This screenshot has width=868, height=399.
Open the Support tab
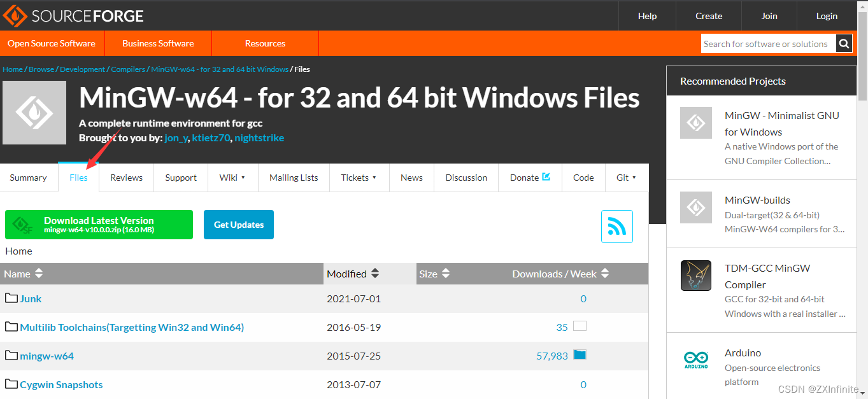(x=181, y=178)
